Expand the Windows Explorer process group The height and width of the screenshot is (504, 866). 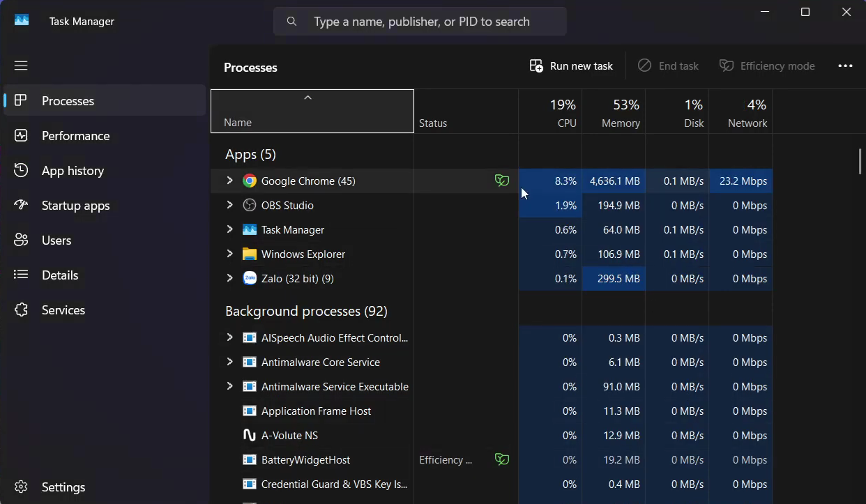coord(229,254)
